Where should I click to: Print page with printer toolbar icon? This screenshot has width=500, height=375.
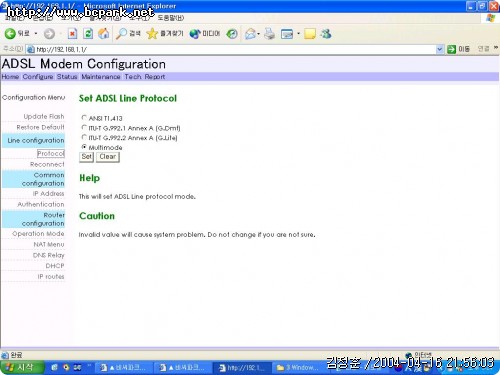[269, 34]
